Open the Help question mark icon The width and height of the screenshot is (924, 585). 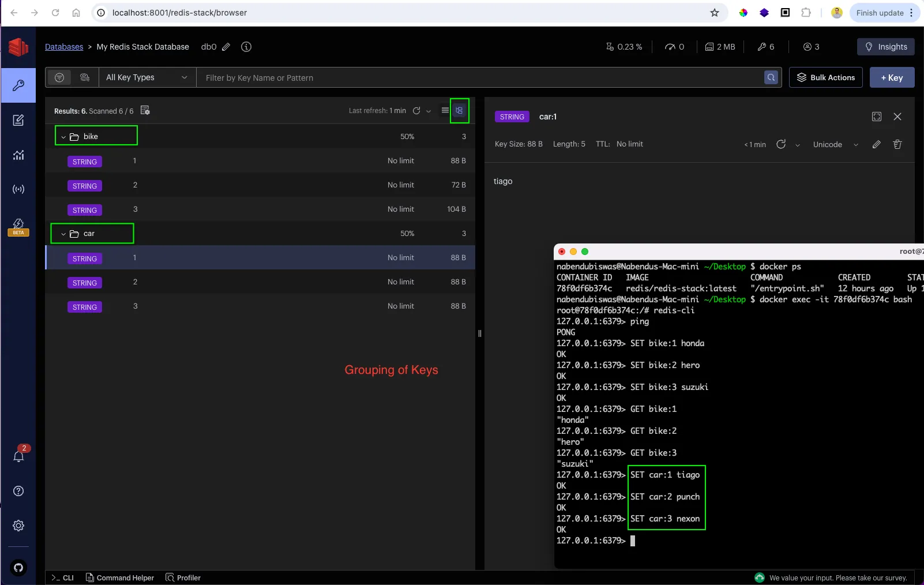click(x=18, y=491)
